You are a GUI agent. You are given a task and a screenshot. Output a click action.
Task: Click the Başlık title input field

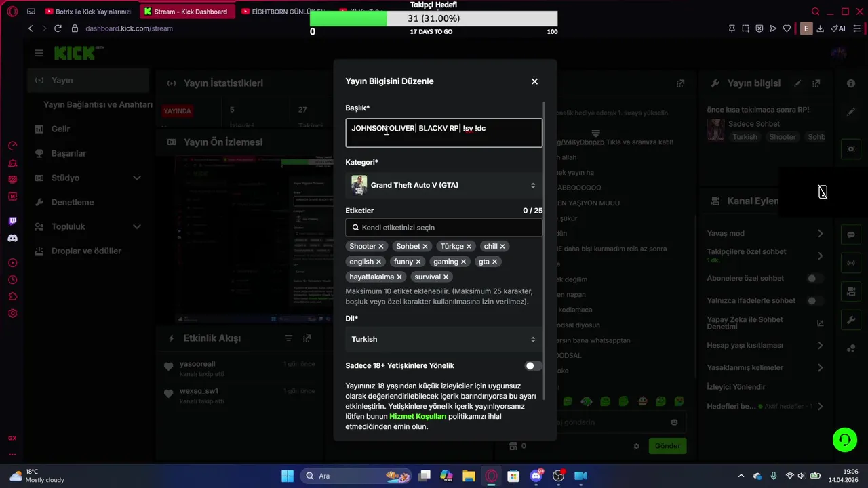443,133
